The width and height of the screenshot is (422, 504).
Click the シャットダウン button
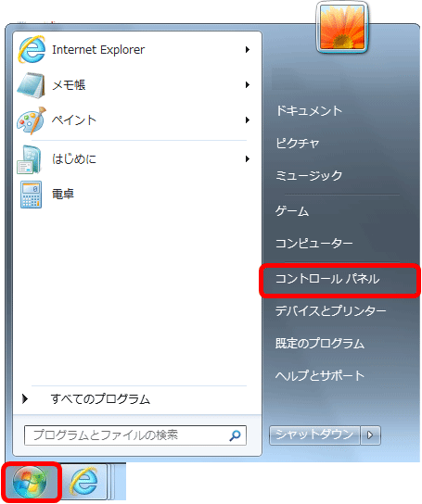point(314,435)
